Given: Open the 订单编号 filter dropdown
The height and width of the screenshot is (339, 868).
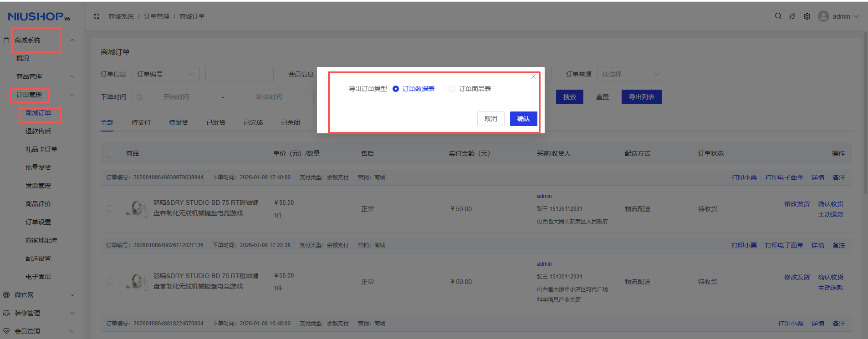Looking at the screenshot, I should point(165,74).
